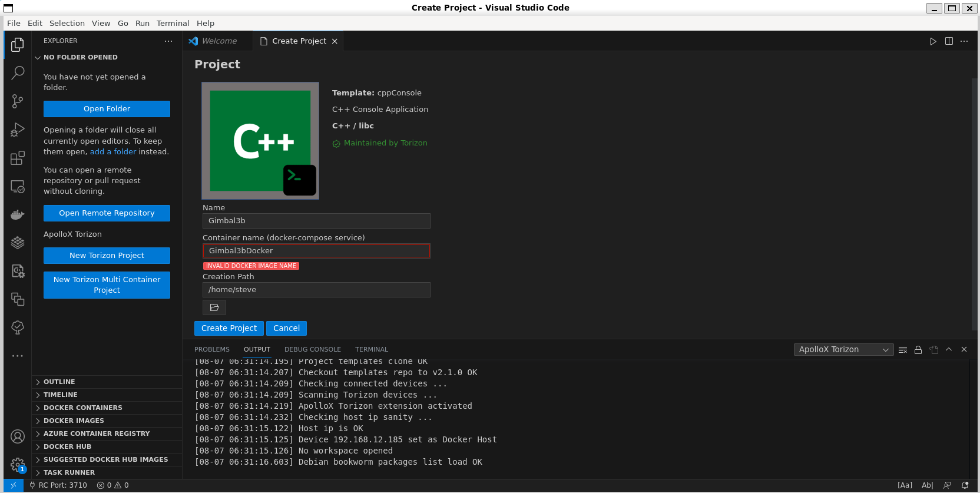Open the Docker view in activity bar
This screenshot has width=980, height=493.
point(18,214)
